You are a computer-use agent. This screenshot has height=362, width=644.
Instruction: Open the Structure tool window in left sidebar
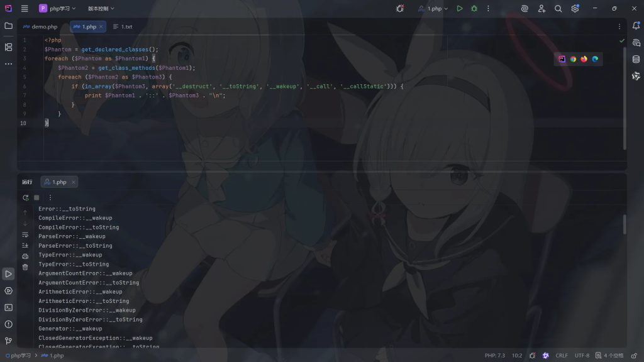8,47
